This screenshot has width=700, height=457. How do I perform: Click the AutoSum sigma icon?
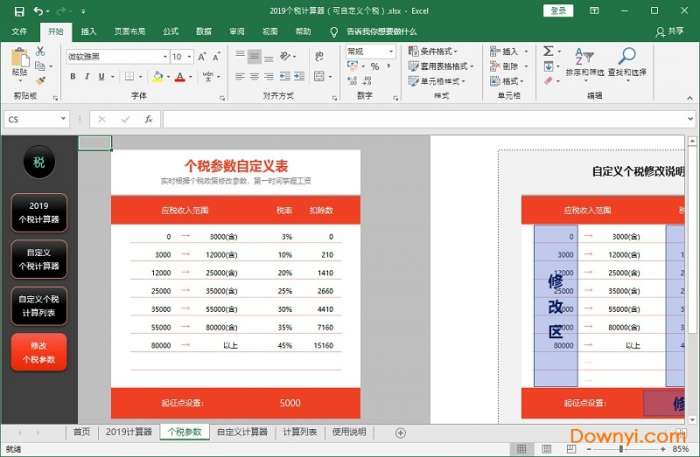[x=549, y=51]
